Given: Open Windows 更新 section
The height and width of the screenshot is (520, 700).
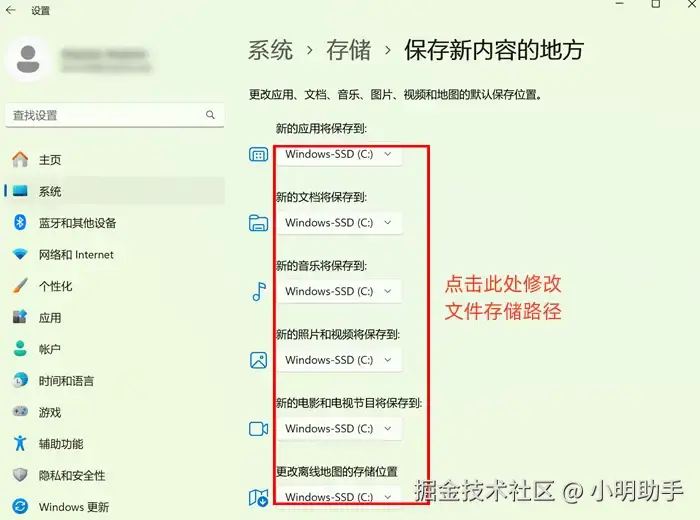Looking at the screenshot, I should (115, 507).
